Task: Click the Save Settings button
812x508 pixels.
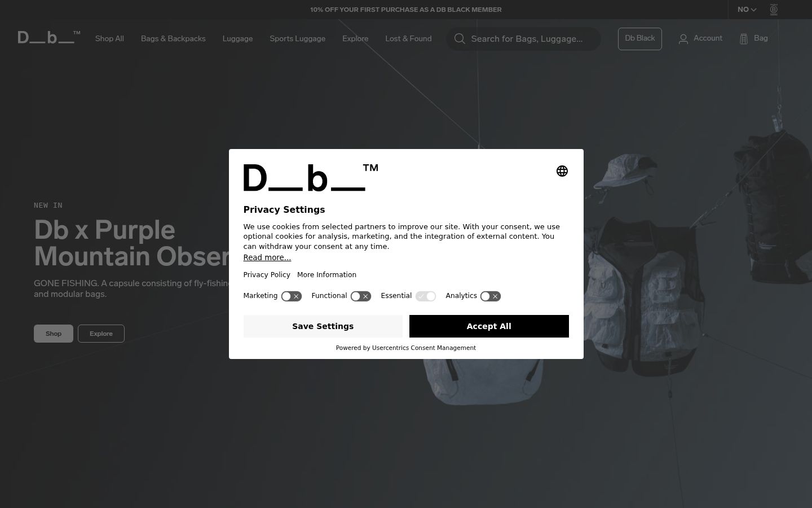Action: 323,326
